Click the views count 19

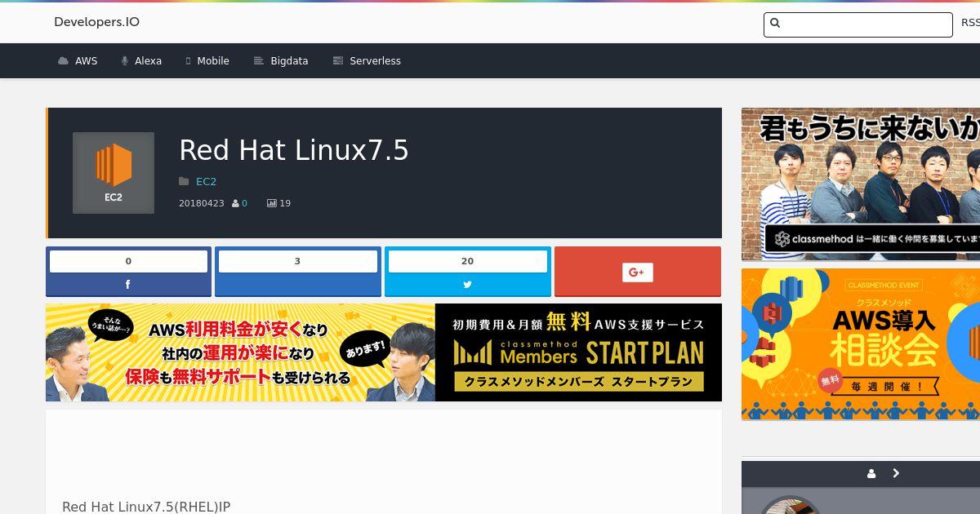point(285,203)
